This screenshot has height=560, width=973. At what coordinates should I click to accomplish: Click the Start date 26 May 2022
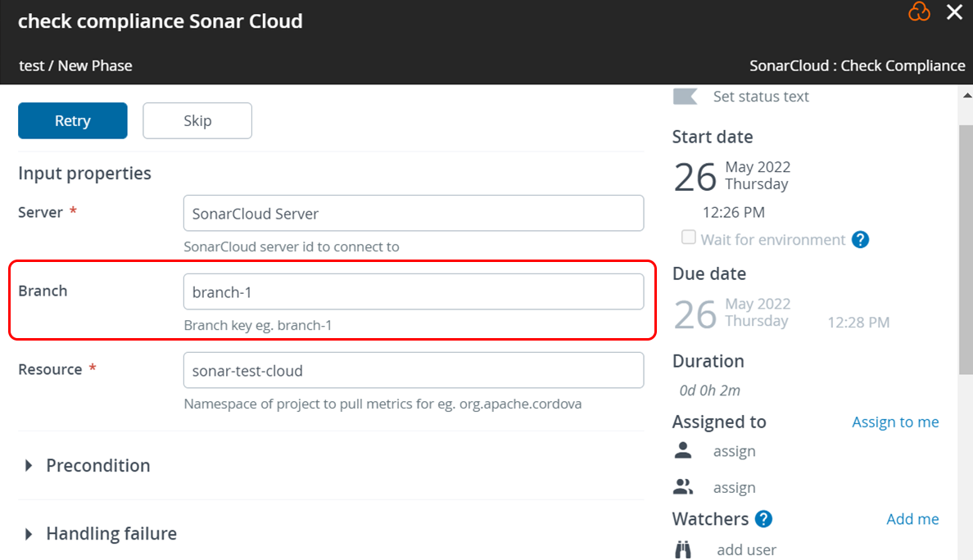(732, 176)
